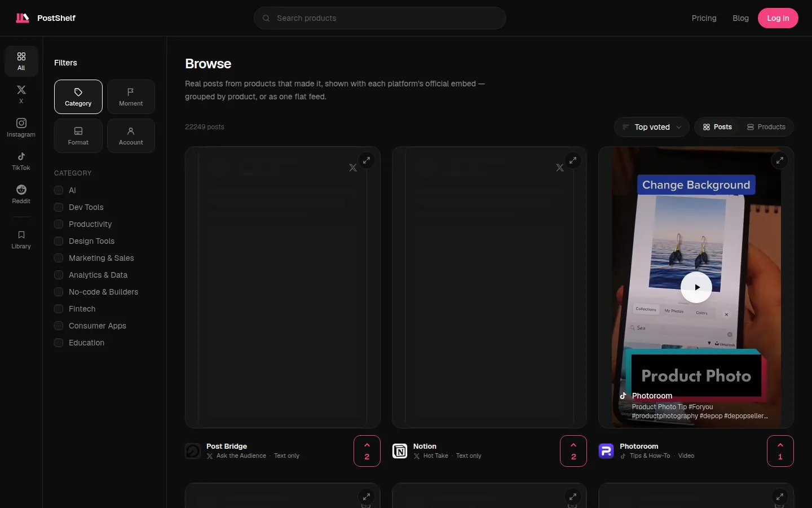Check the Education category
This screenshot has height=508, width=812.
(x=59, y=343)
